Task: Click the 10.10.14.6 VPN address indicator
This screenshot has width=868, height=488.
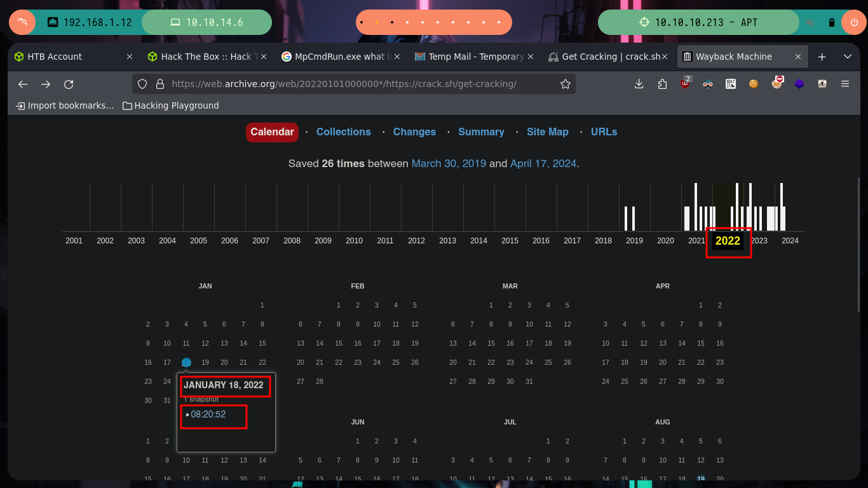Action: coord(207,22)
